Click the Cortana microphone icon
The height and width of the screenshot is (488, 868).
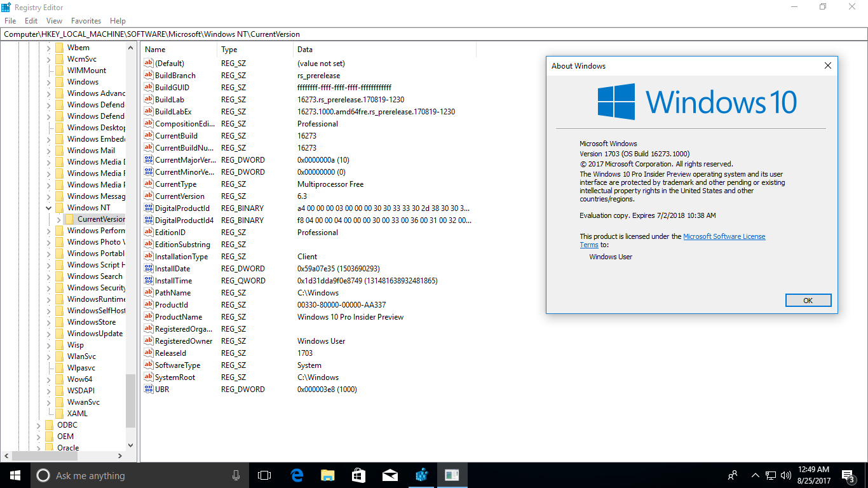click(x=236, y=475)
